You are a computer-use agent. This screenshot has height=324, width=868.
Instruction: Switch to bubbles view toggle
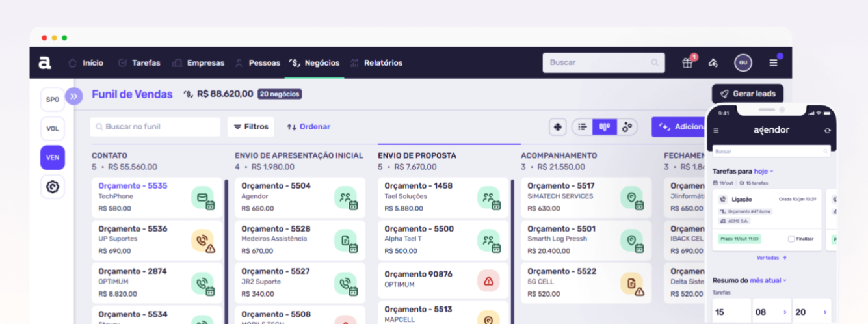(627, 127)
